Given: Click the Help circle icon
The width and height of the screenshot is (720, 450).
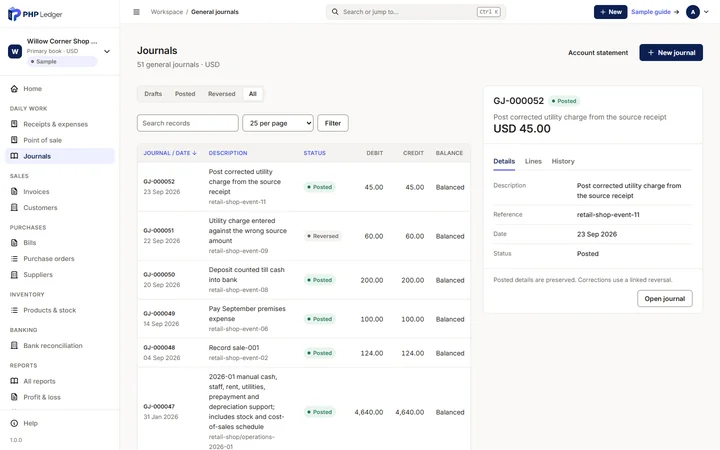Looking at the screenshot, I should coord(14,423).
